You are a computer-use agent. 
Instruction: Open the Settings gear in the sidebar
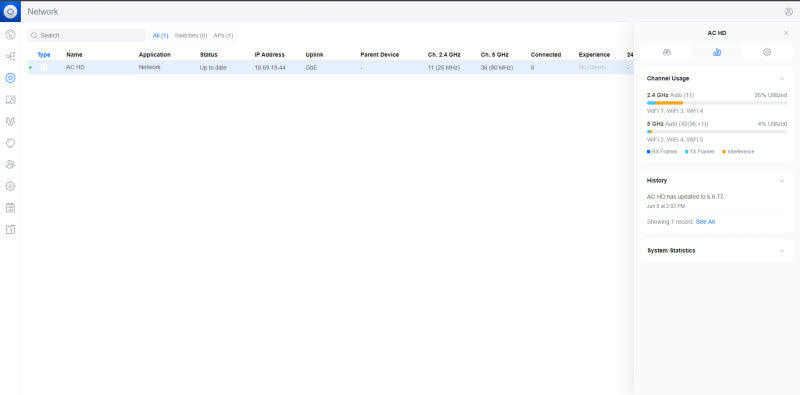pyautogui.click(x=10, y=186)
